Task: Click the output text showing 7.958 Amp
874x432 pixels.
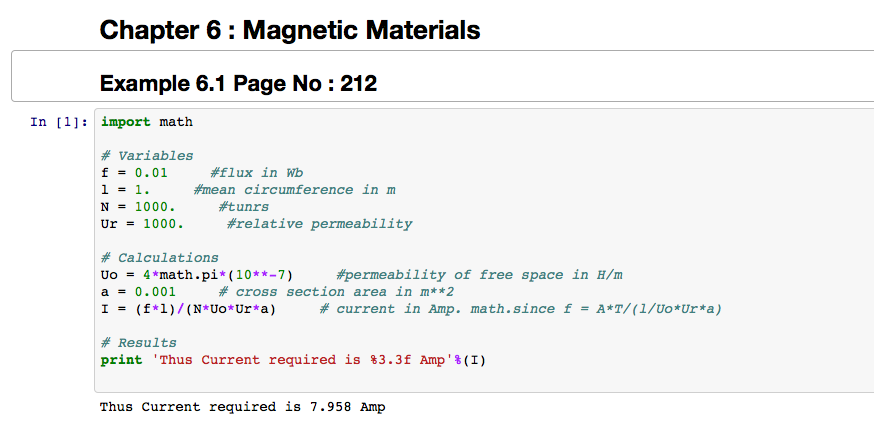Action: tap(242, 407)
